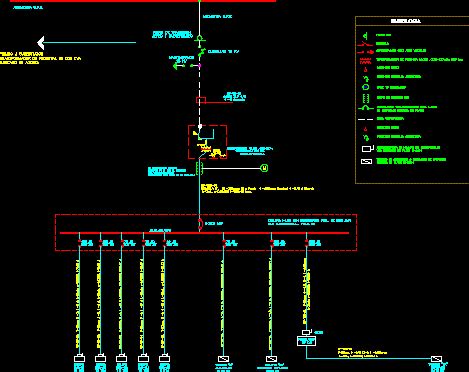Click the small white box above the large white box
This screenshot has width=469, height=372.
pos(307,332)
